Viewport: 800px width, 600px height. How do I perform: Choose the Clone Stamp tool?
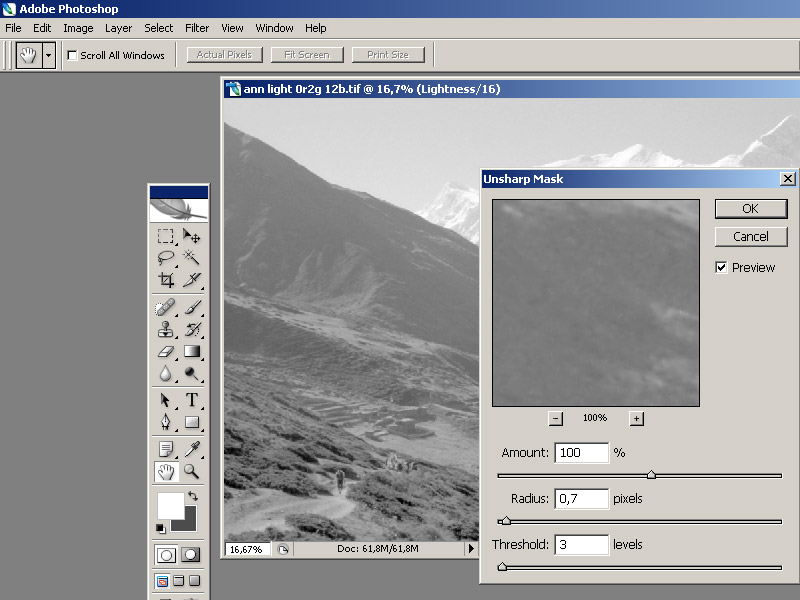point(166,329)
